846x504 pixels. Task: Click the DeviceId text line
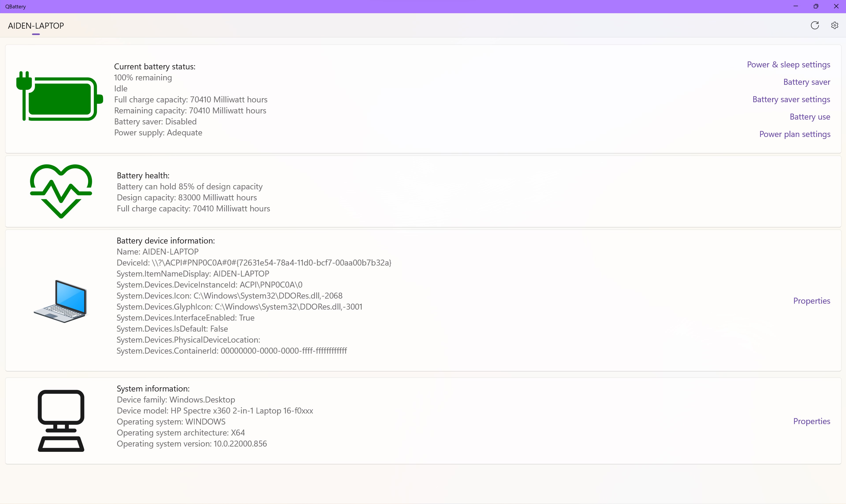pyautogui.click(x=253, y=262)
